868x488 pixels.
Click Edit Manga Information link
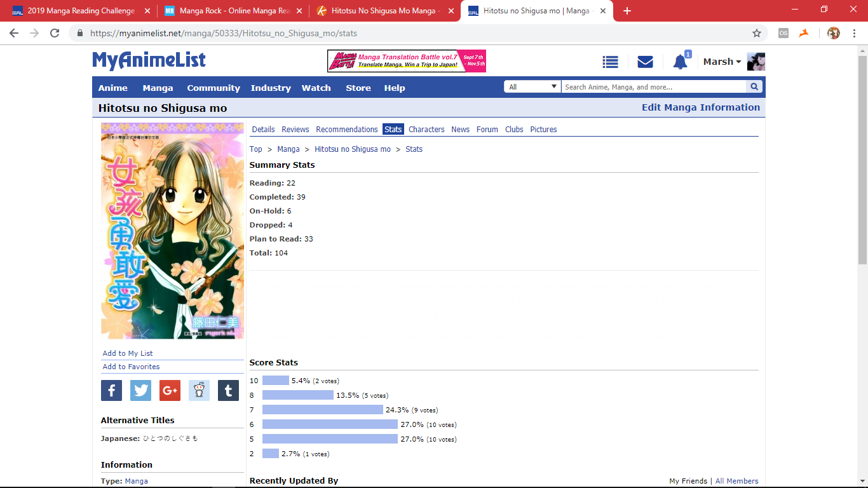pos(701,107)
